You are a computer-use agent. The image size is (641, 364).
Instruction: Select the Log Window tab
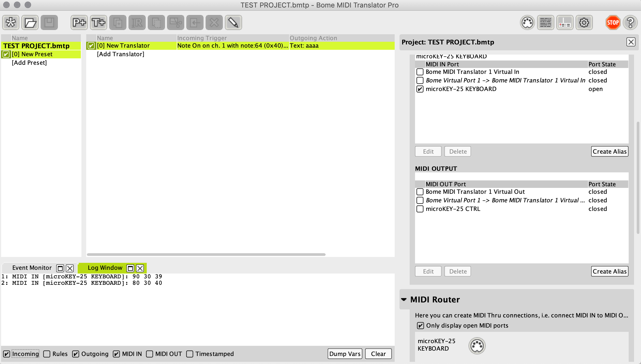105,268
